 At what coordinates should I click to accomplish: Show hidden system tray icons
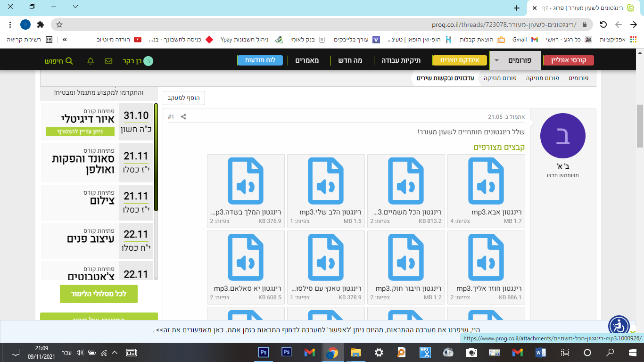[x=115, y=352]
